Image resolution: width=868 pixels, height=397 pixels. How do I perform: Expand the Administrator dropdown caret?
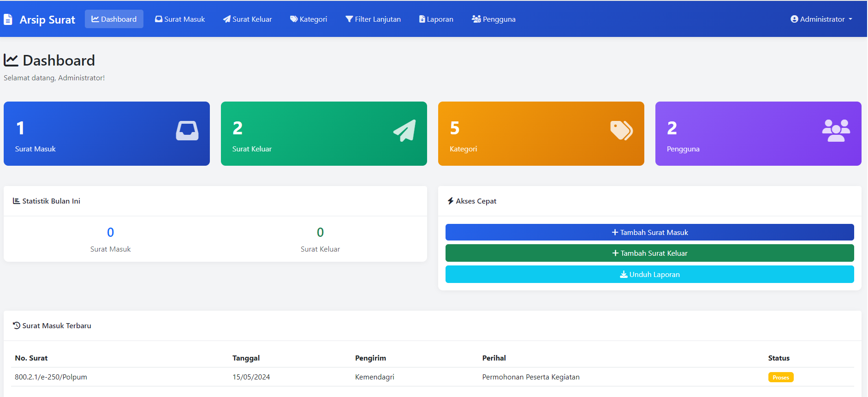[850, 19]
